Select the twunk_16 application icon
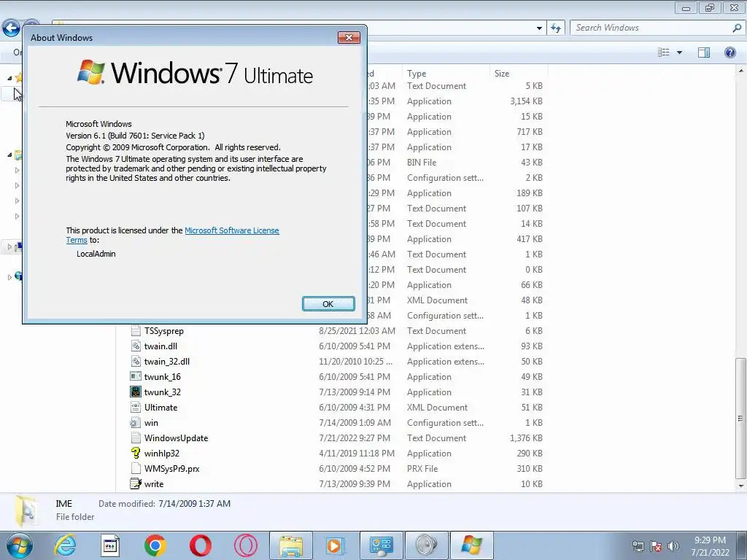 (x=136, y=377)
